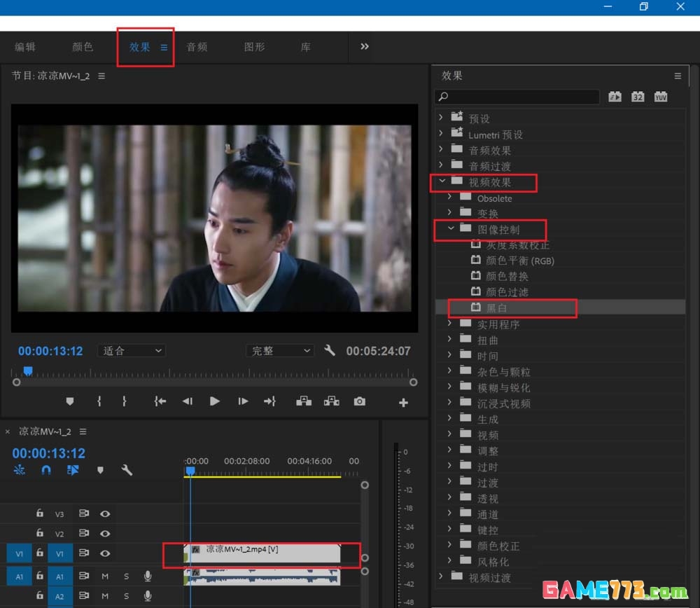This screenshot has height=608, width=700.
Task: Mute the A1 audio track
Action: pyautogui.click(x=105, y=576)
